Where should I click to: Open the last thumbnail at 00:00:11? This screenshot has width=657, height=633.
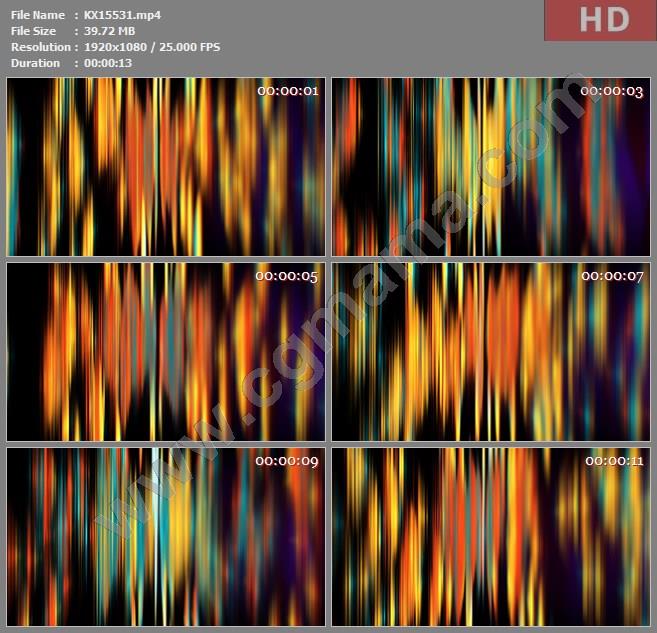pyautogui.click(x=491, y=536)
